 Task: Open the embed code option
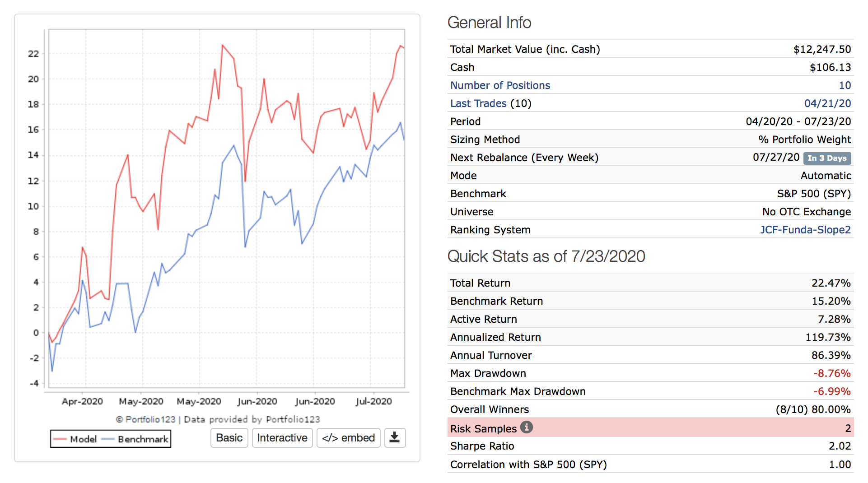348,438
